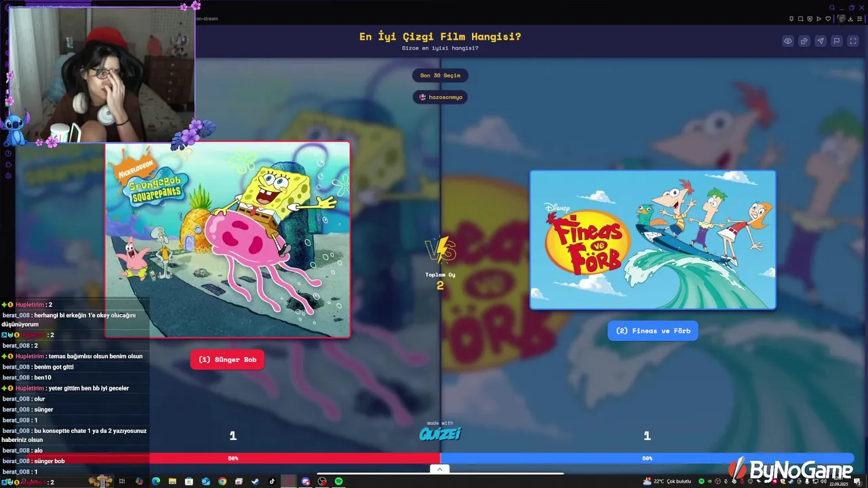Viewport: 868px width, 488px height.
Task: Click the subtitle Sizce en iyisi hangisi?
Action: pyautogui.click(x=440, y=48)
